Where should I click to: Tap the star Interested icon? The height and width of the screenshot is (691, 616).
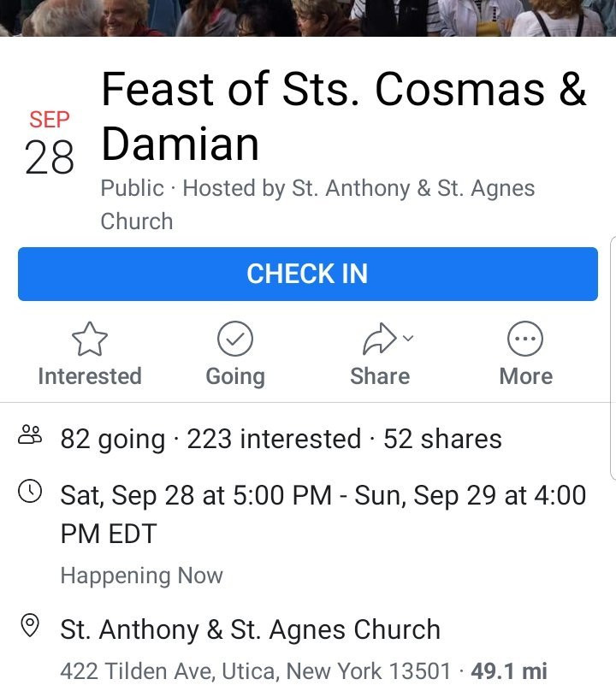point(89,340)
